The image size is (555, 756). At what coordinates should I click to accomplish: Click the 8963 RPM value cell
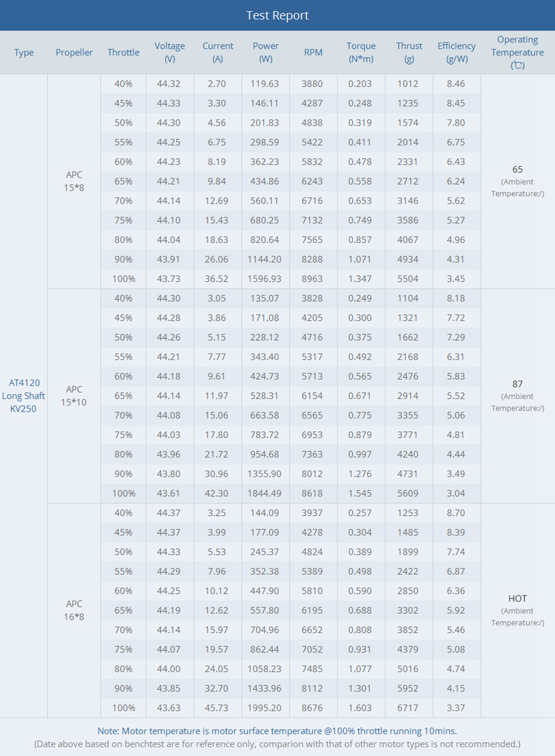point(313,278)
